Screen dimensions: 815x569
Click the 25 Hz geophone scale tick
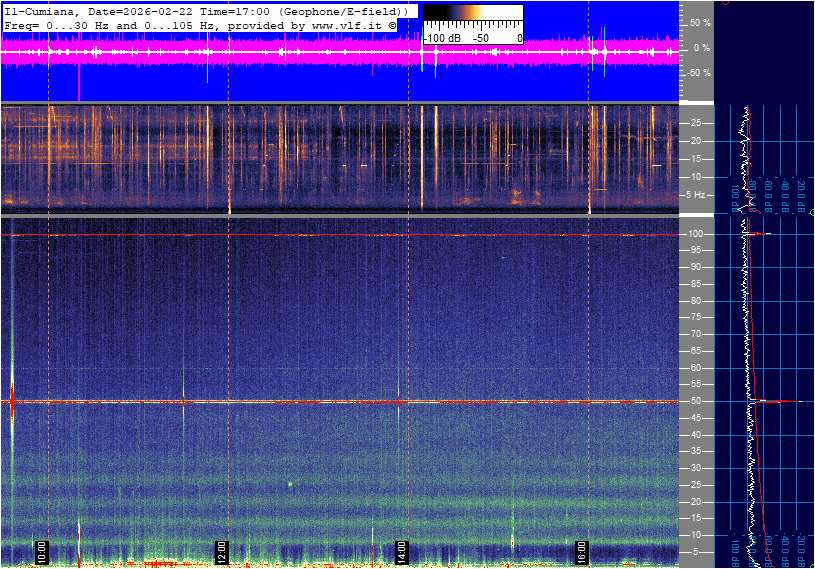point(696,123)
